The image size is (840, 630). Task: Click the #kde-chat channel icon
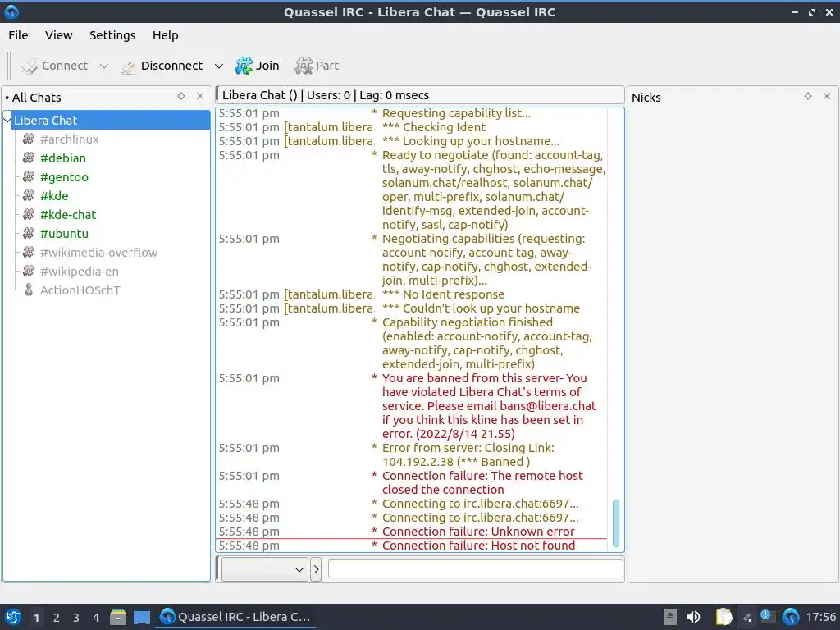[x=29, y=214]
